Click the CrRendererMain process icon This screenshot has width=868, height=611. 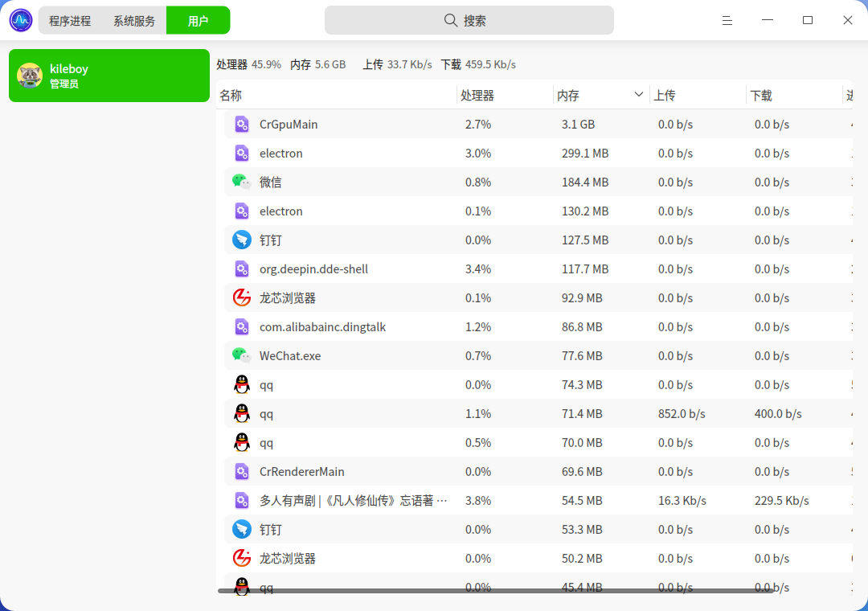pos(242,471)
